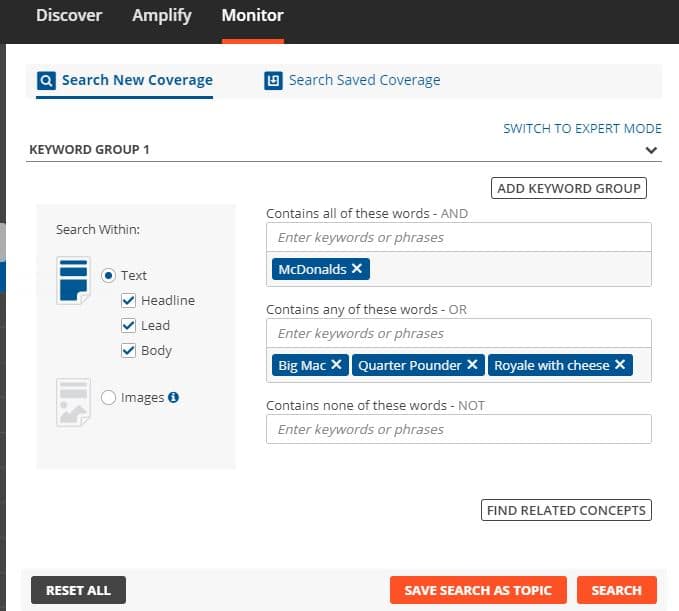This screenshot has width=679, height=611.
Task: Remove the McDonalds keyword tag
Action: (x=357, y=268)
